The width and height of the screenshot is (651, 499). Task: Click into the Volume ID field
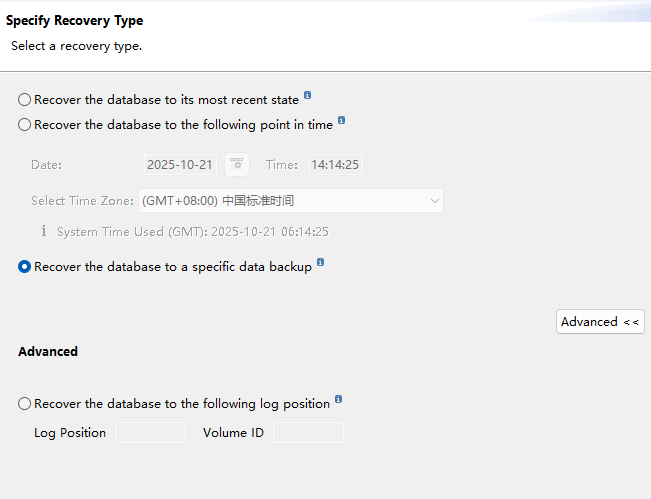[x=308, y=433]
